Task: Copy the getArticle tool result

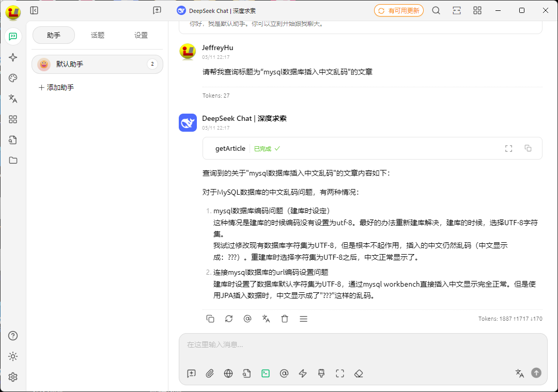Action: pos(528,148)
